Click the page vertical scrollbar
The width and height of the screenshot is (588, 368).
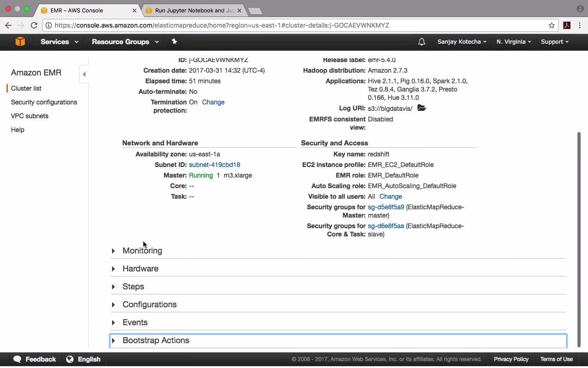[579, 239]
